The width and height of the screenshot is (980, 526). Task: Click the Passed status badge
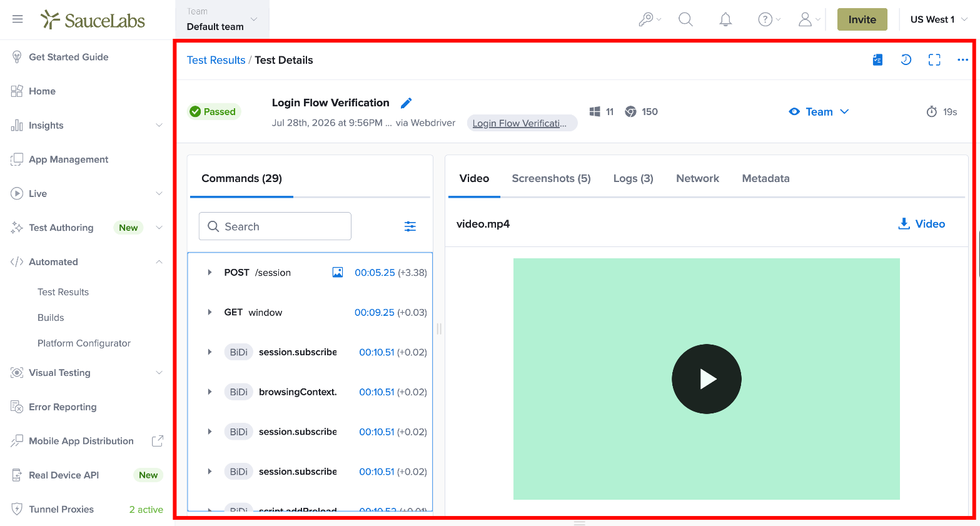tap(214, 112)
